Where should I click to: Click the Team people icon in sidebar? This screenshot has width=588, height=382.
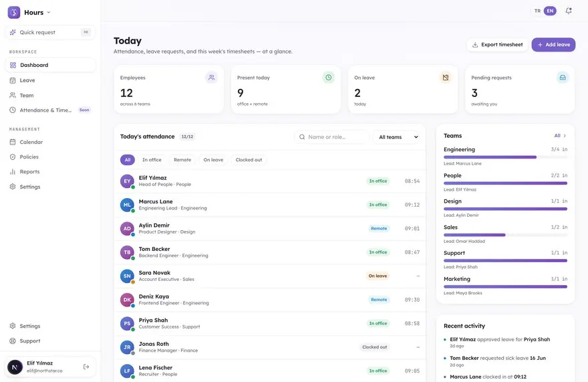pyautogui.click(x=13, y=96)
